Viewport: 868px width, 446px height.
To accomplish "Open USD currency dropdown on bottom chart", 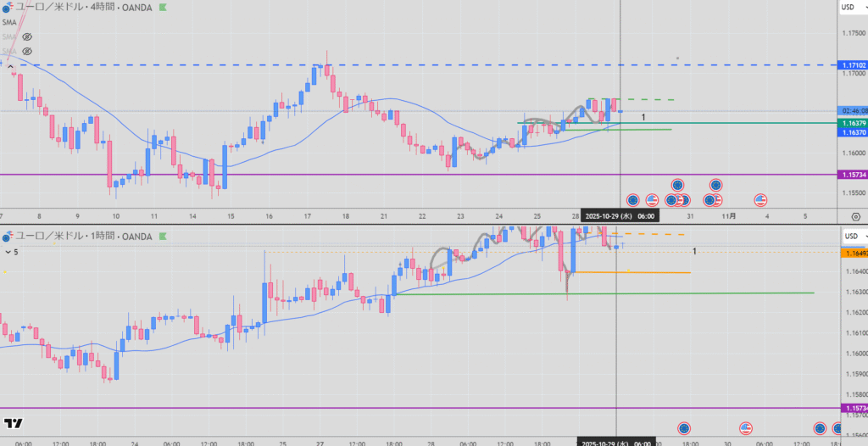I will [851, 236].
